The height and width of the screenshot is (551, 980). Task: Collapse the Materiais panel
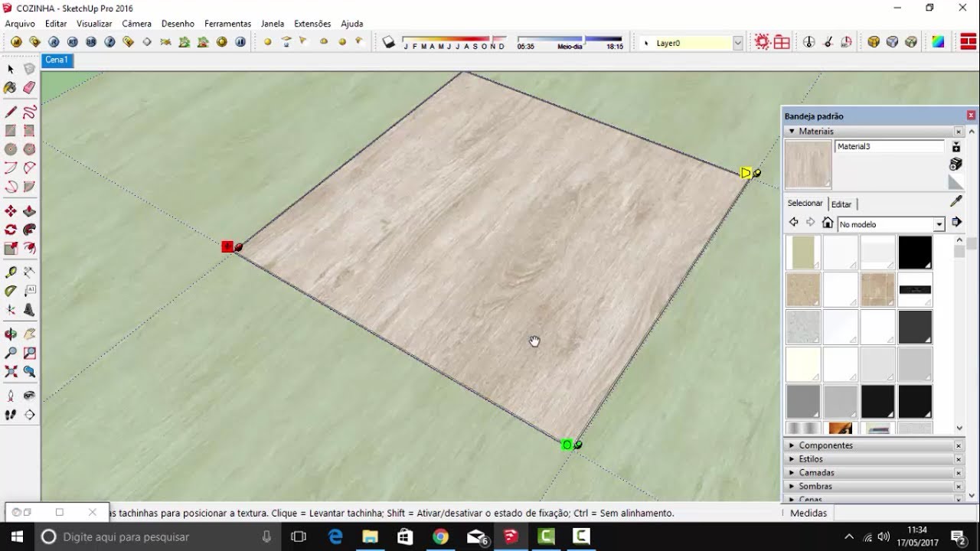click(792, 132)
